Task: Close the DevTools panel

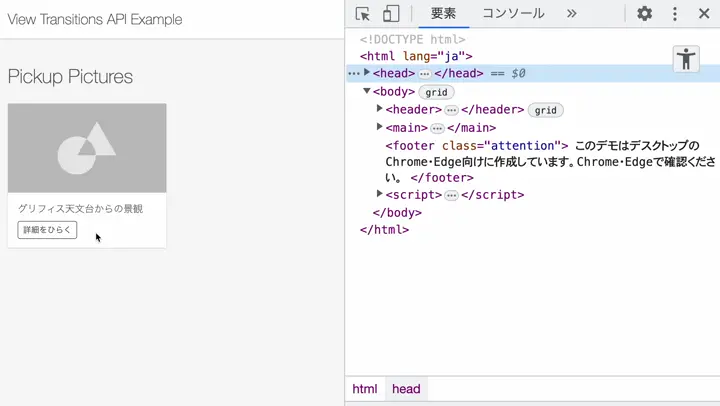Action: click(704, 14)
